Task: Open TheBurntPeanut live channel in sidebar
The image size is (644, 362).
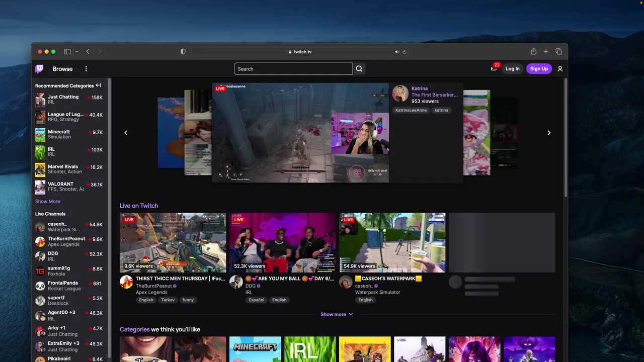Action: [69, 241]
